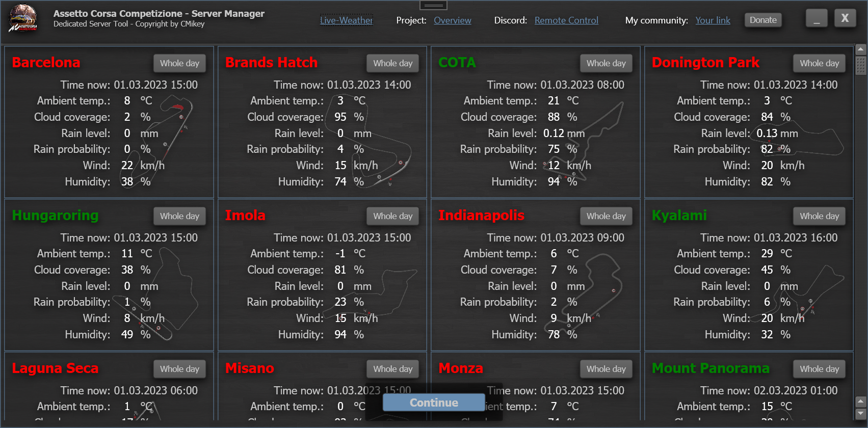Click Mount Panorama time 02.03.2023 01:00

click(x=796, y=390)
